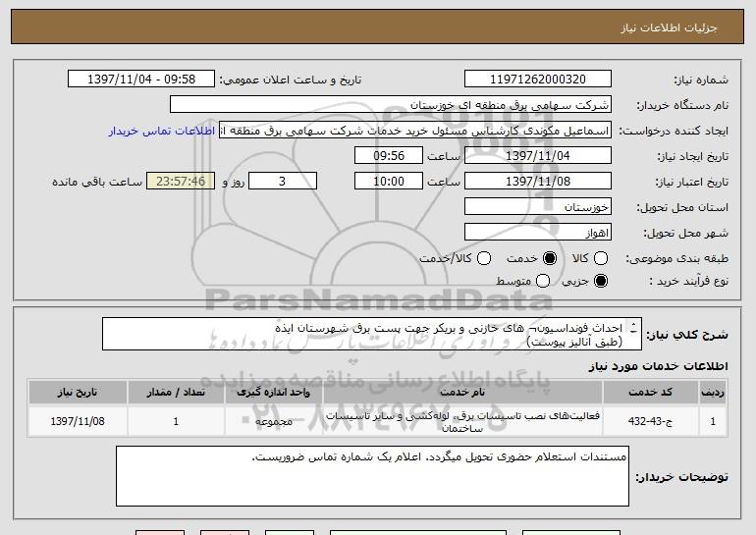Click the delivery city اهواز field
Image resolution: width=756 pixels, height=535 pixels.
click(536, 233)
